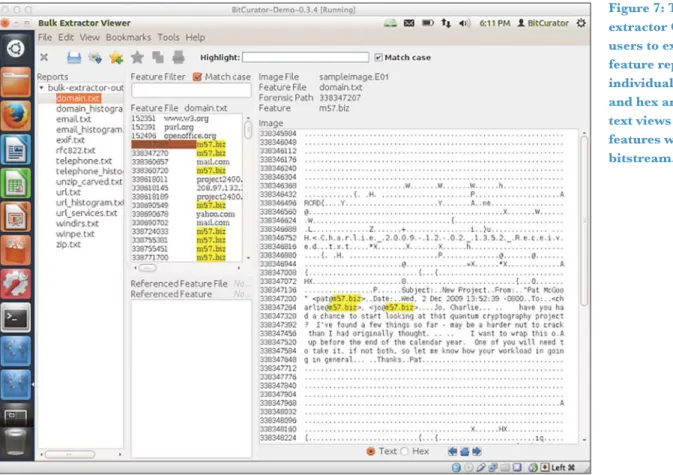The height and width of the screenshot is (475, 673).
Task: Click the VirtualBox hard disk status icon
Action: click(x=456, y=468)
